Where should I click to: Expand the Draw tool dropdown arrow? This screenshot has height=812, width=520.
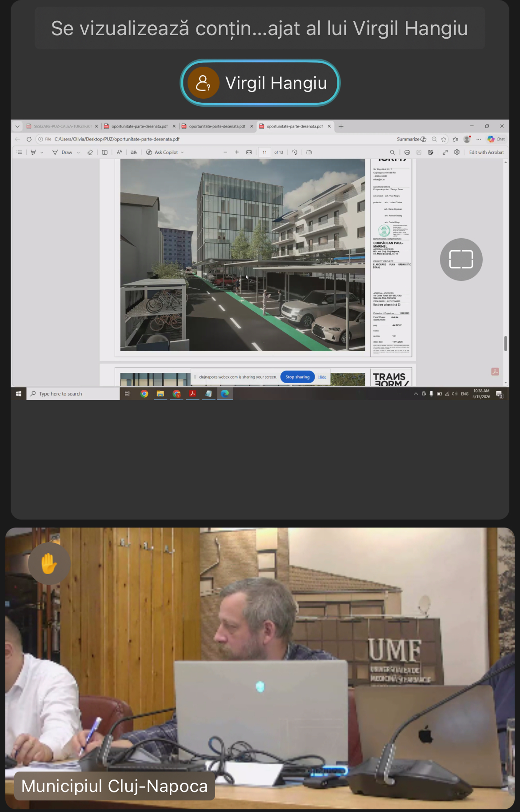pyautogui.click(x=79, y=152)
